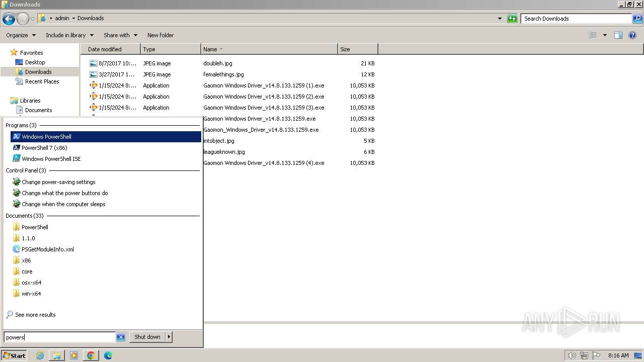The height and width of the screenshot is (362, 644).
Task: Select femalethings.jpg file
Action: tap(223, 74)
